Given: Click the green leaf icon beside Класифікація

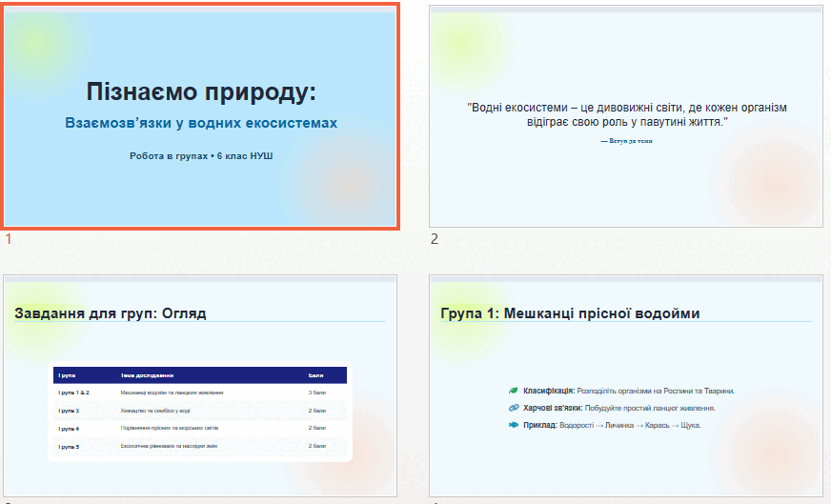Looking at the screenshot, I should [513, 391].
